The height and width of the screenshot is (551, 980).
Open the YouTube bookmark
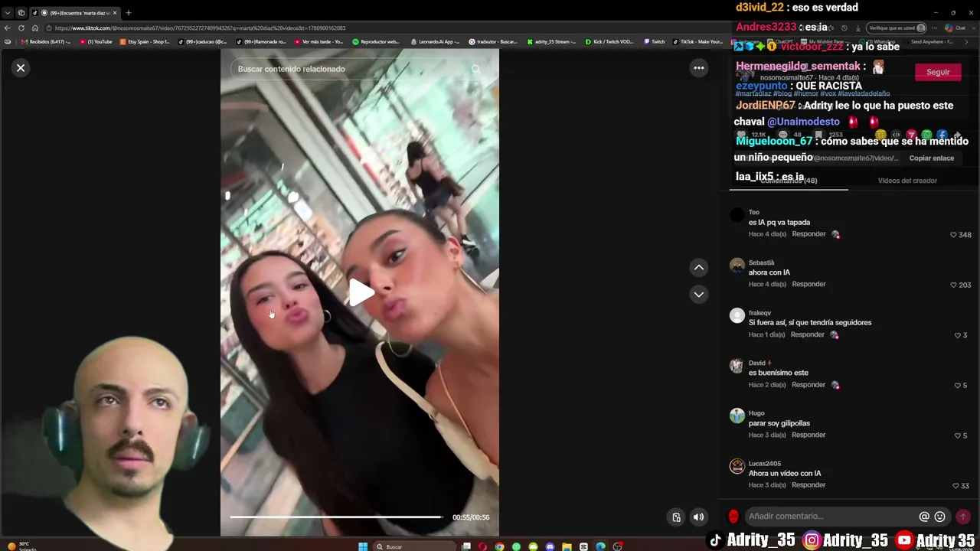[x=96, y=42]
